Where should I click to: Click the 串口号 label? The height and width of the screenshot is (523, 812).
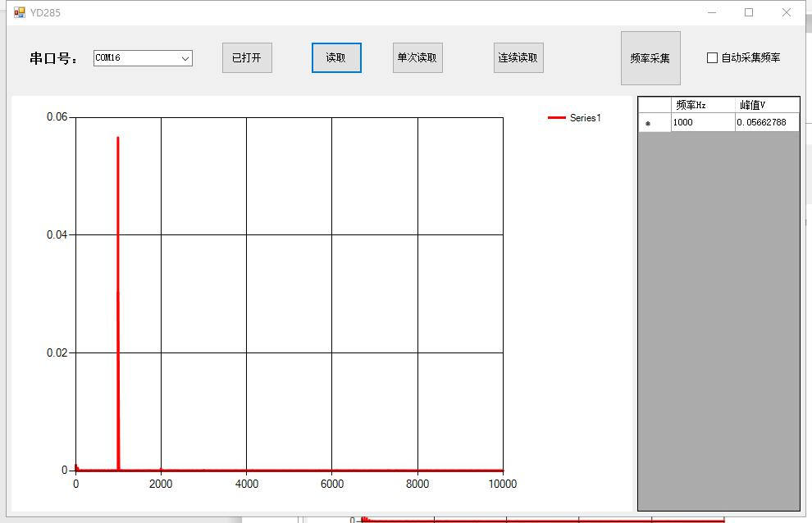point(53,58)
